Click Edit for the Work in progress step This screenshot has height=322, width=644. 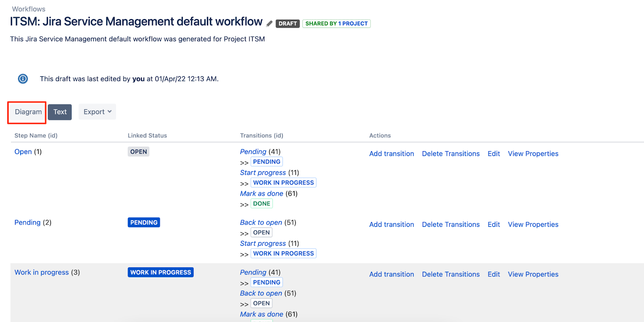click(493, 274)
